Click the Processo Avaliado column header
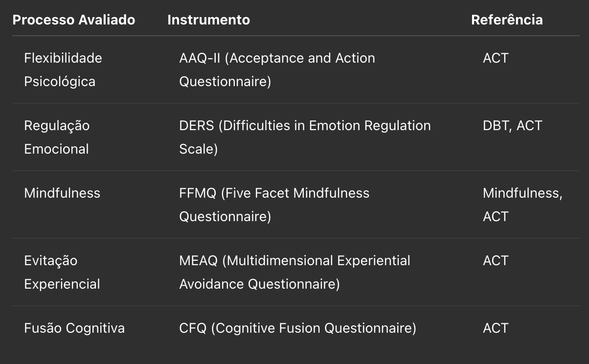The height and width of the screenshot is (364, 589). [74, 20]
